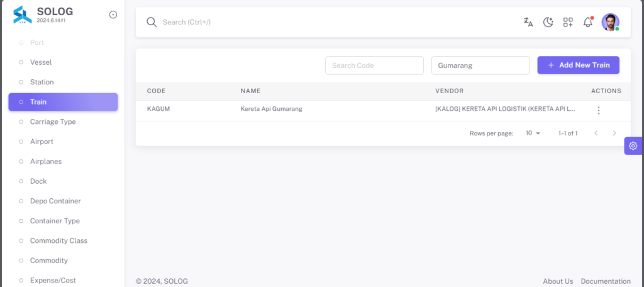Sort by the NAME column header
The width and height of the screenshot is (644, 287).
(x=250, y=91)
